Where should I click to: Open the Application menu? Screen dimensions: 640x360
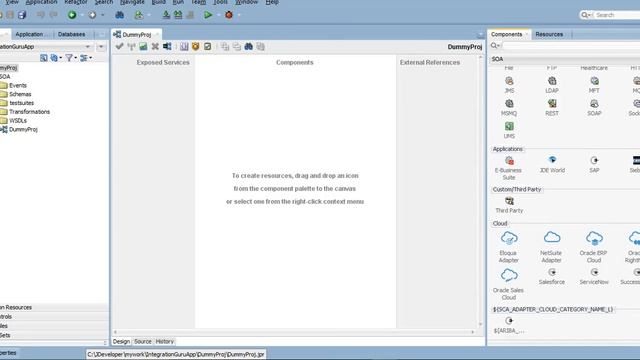(41, 2)
